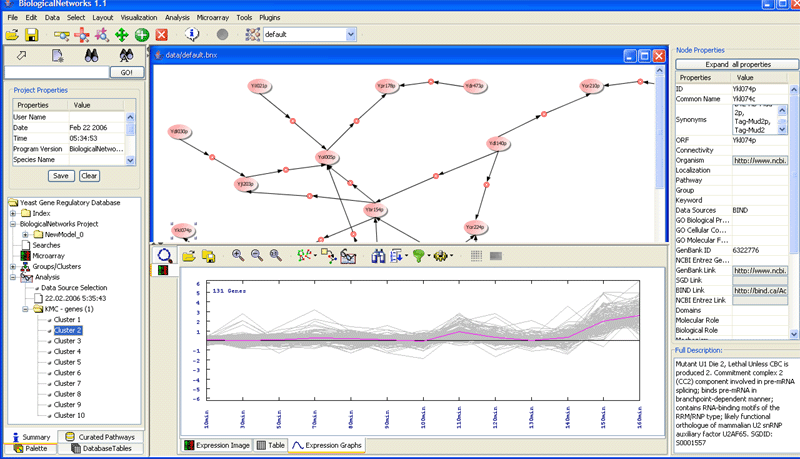
Task: Collapse the BiologicalNetworks Project node
Action: click(x=13, y=224)
